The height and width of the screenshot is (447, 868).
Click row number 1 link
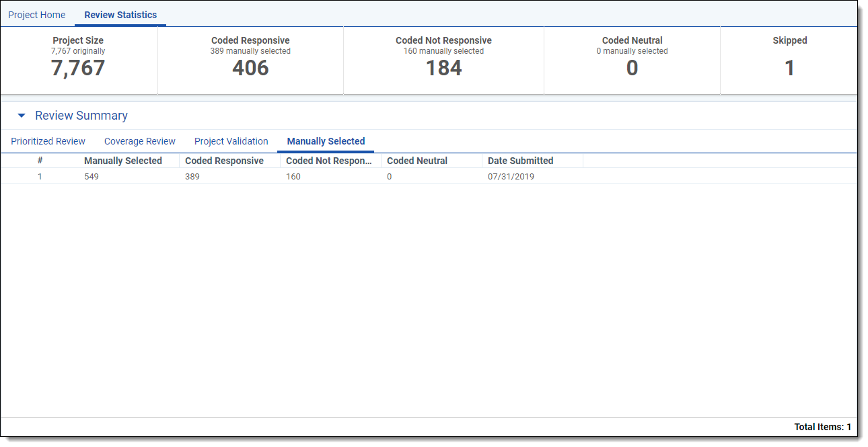[40, 176]
